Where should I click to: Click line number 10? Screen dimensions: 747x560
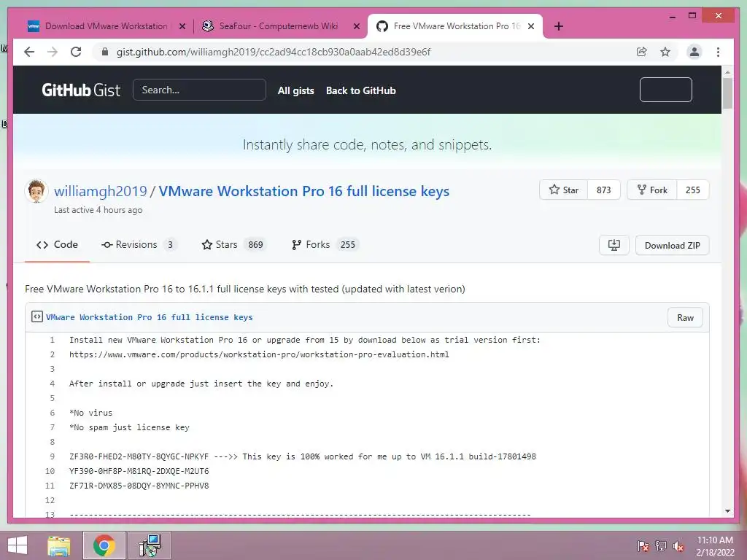pyautogui.click(x=50, y=471)
